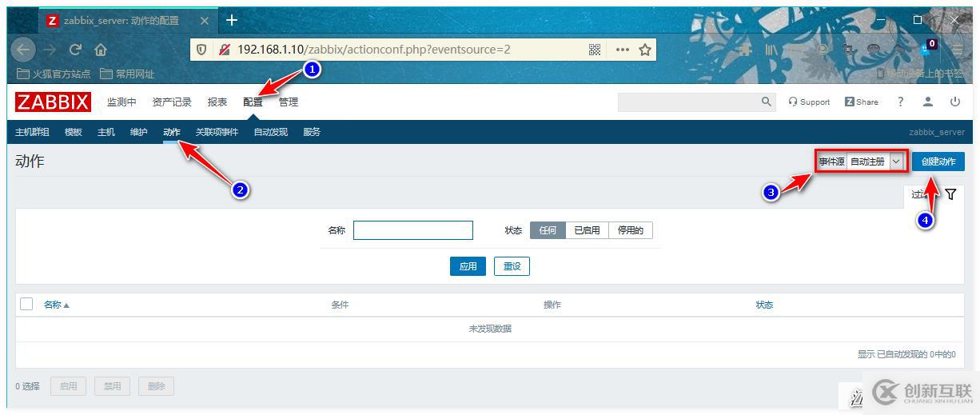Click the ZABBIX logo
This screenshot has height=415, width=980.
coord(53,102)
